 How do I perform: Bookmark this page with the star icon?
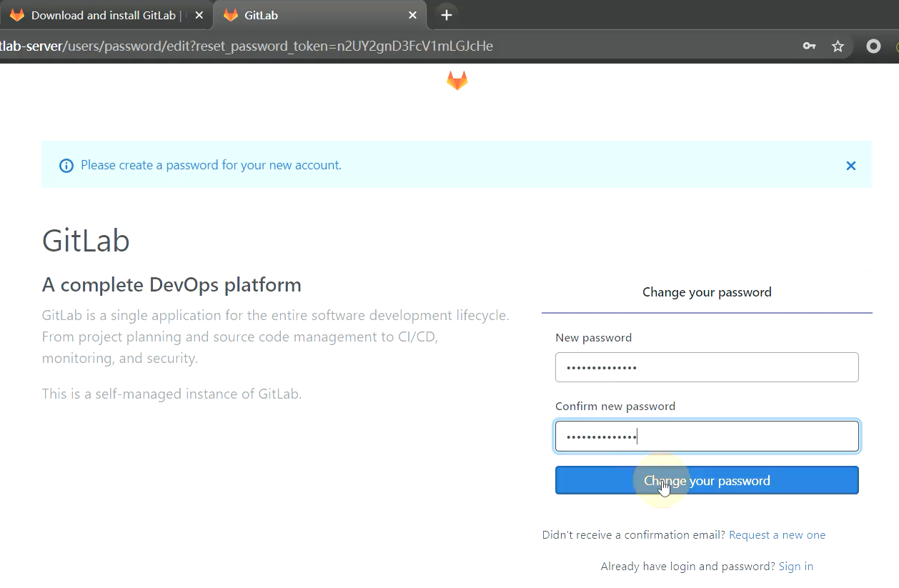coord(838,46)
